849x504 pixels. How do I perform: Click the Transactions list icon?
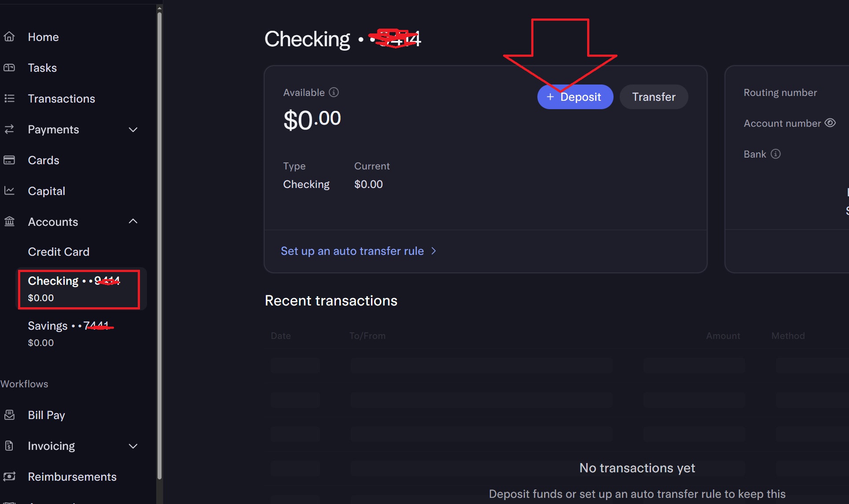(x=9, y=99)
